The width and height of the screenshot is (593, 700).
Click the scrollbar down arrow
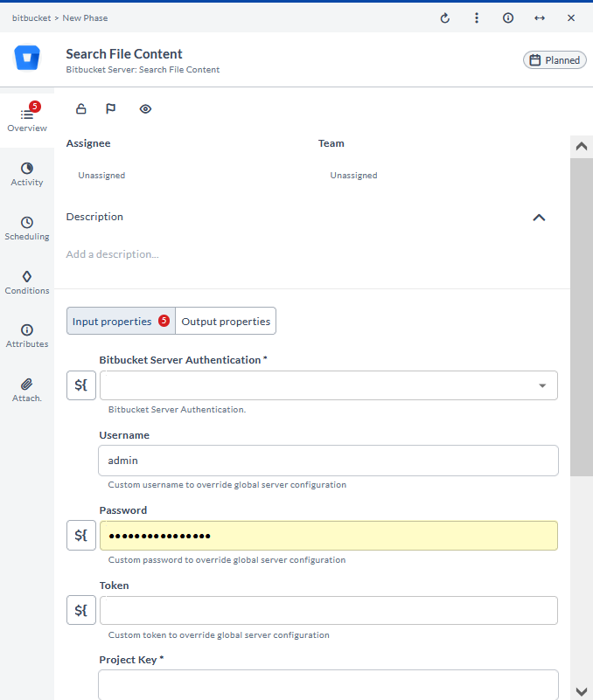coord(582,690)
